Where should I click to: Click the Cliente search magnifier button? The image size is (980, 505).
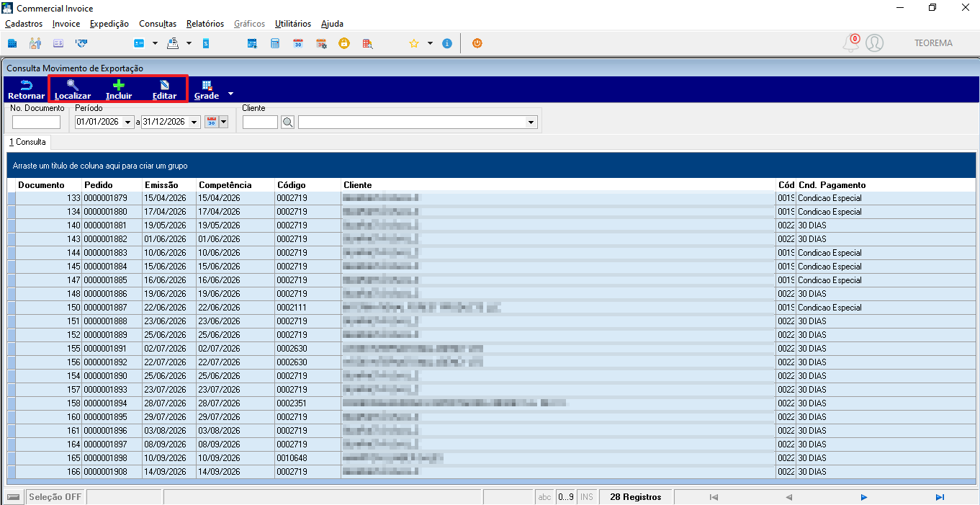(x=288, y=122)
